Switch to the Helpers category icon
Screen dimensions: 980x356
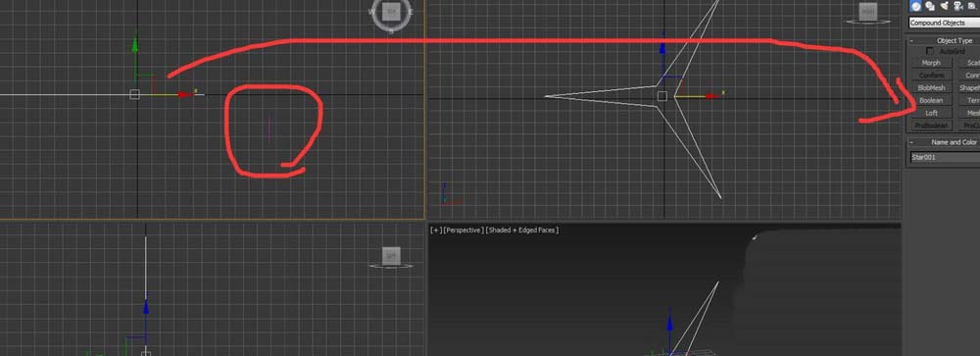click(x=971, y=6)
